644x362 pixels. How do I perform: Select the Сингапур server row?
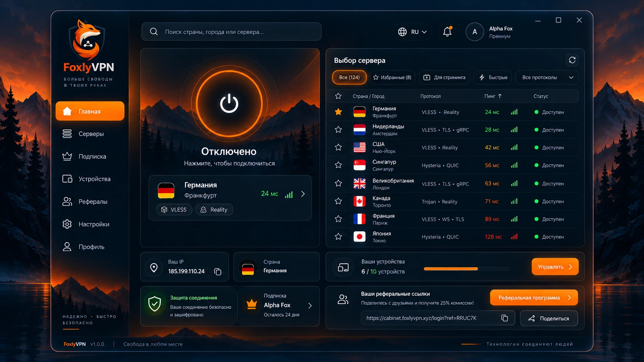coord(454,165)
